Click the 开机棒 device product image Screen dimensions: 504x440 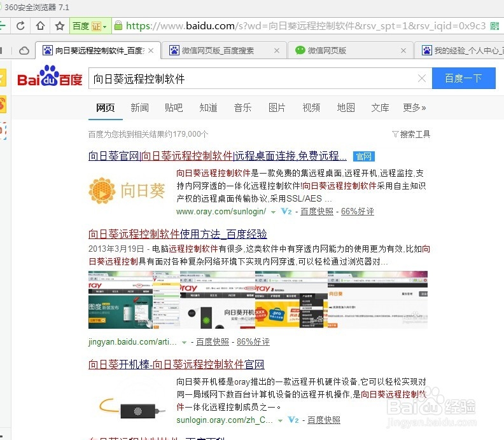132,406
